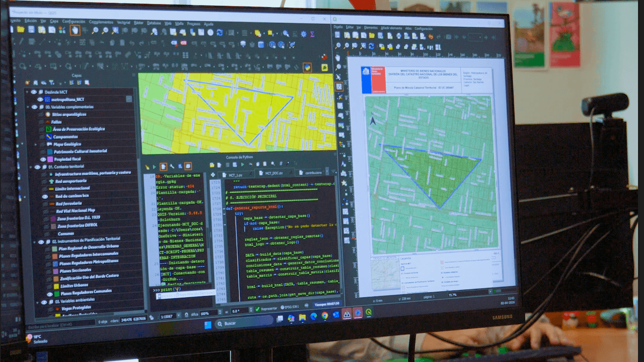Select the Pan Map hand tool

point(75,31)
